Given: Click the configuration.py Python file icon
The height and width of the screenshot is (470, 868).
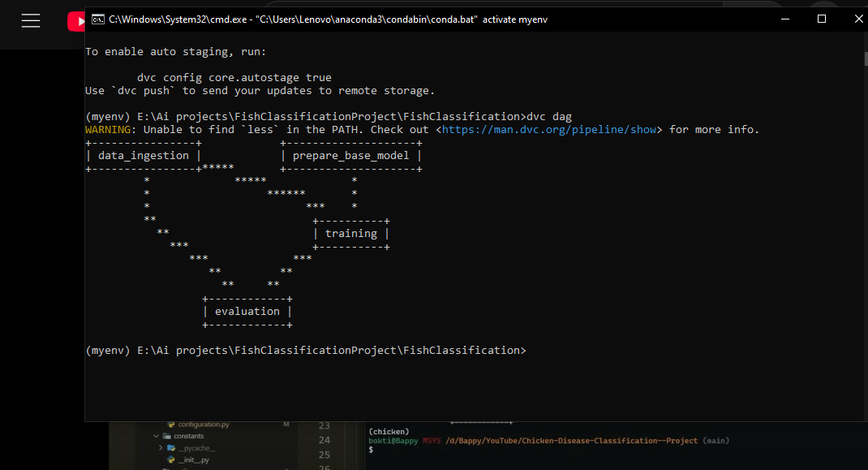Looking at the screenshot, I should pos(171,425).
